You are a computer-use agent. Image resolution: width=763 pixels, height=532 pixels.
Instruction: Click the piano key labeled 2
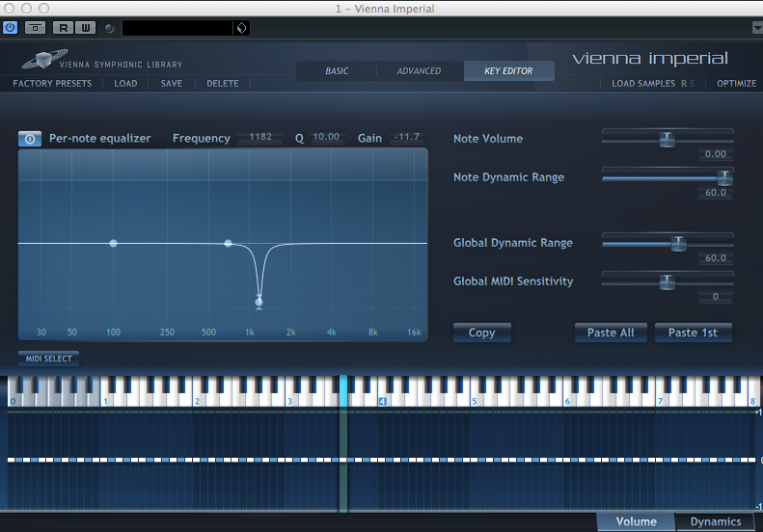(x=197, y=401)
